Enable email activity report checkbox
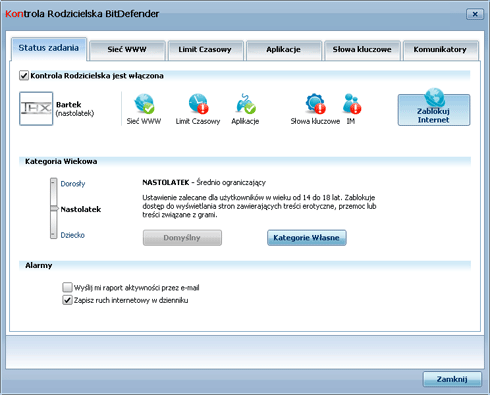Screen dimensions: 490x395 tap(67, 287)
